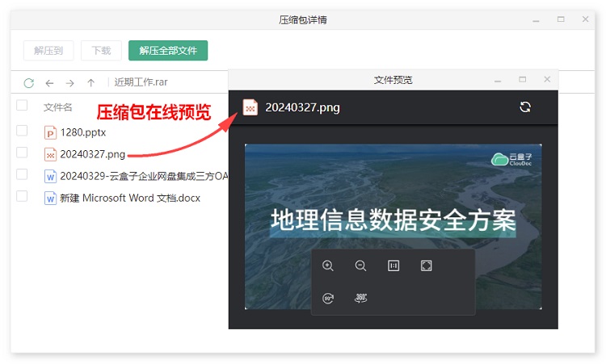The width and height of the screenshot is (606, 364).
Task: Toggle the select-all checkbox beside 文件名
Action: tap(22, 105)
